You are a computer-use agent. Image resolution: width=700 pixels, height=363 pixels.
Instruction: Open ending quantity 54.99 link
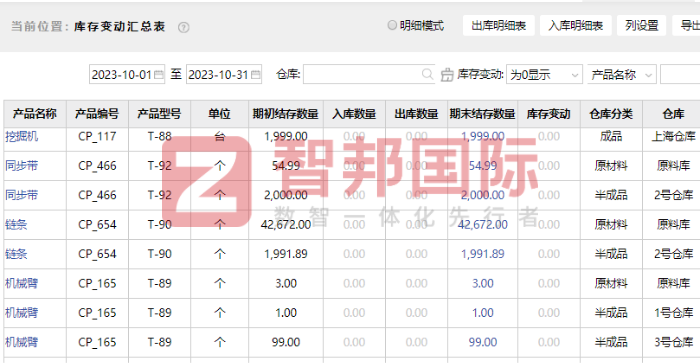coord(483,166)
